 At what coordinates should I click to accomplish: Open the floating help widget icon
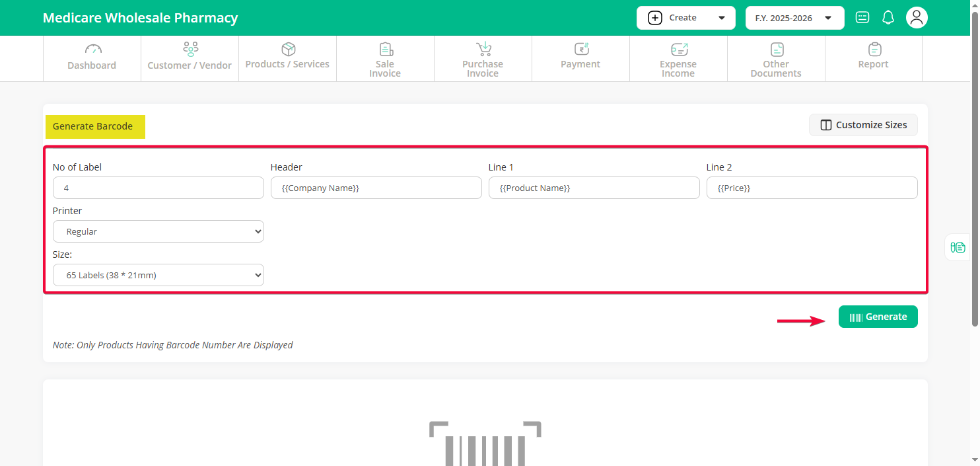(958, 247)
